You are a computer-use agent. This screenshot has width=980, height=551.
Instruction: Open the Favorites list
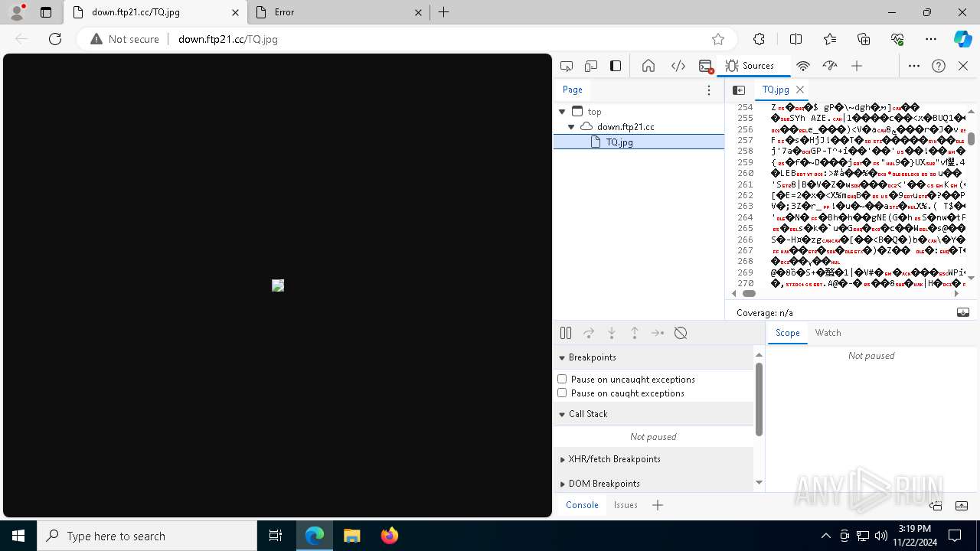tap(830, 39)
